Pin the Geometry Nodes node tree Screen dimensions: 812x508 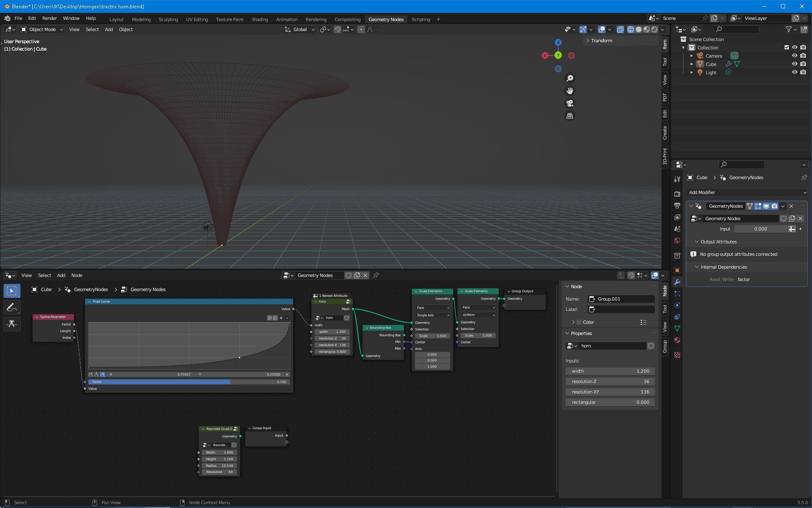[376, 275]
